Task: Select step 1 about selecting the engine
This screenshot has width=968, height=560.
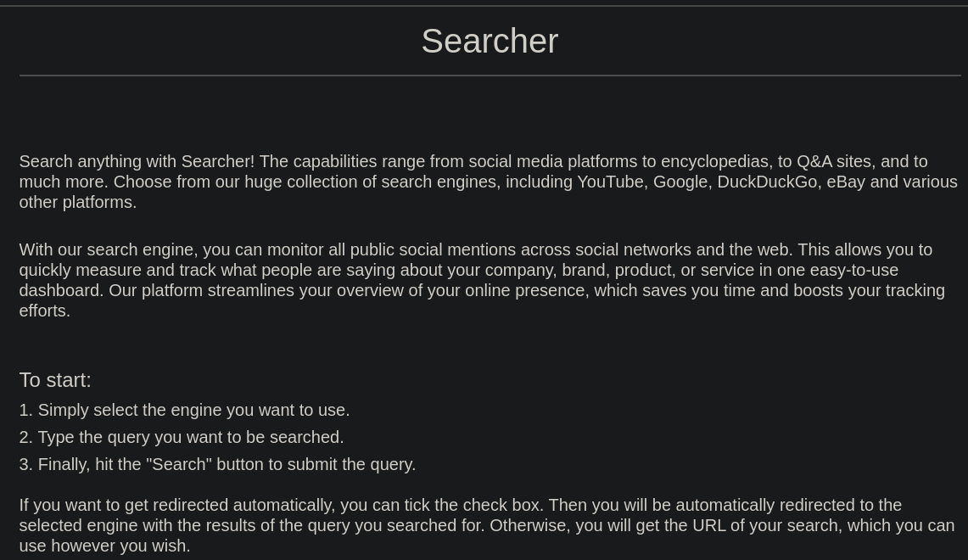Action: pos(185,410)
